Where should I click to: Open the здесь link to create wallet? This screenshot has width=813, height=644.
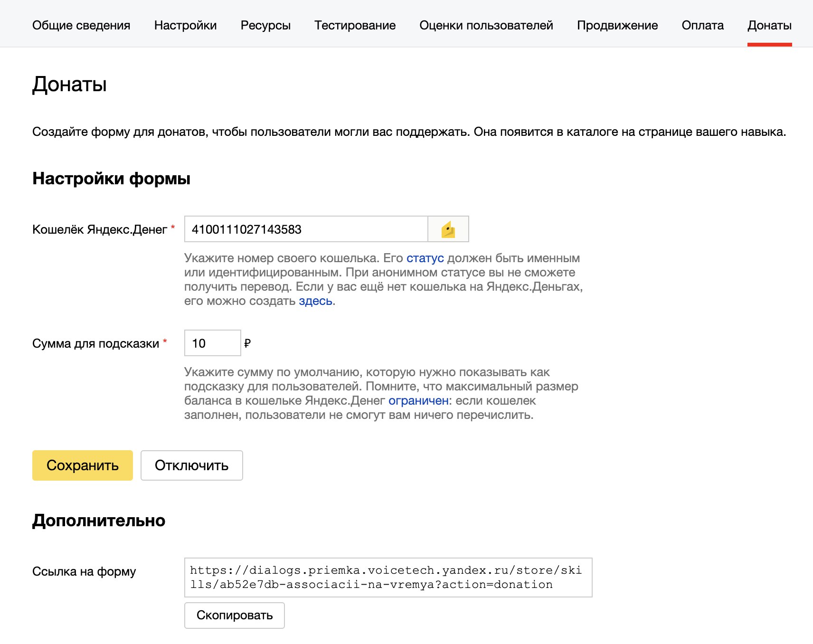tap(315, 301)
